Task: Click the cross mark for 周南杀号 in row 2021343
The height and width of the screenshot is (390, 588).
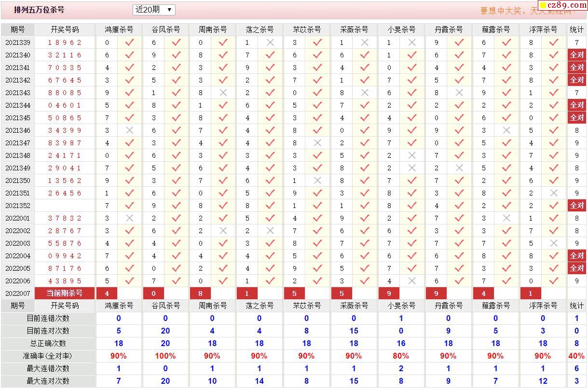Action: tap(223, 93)
